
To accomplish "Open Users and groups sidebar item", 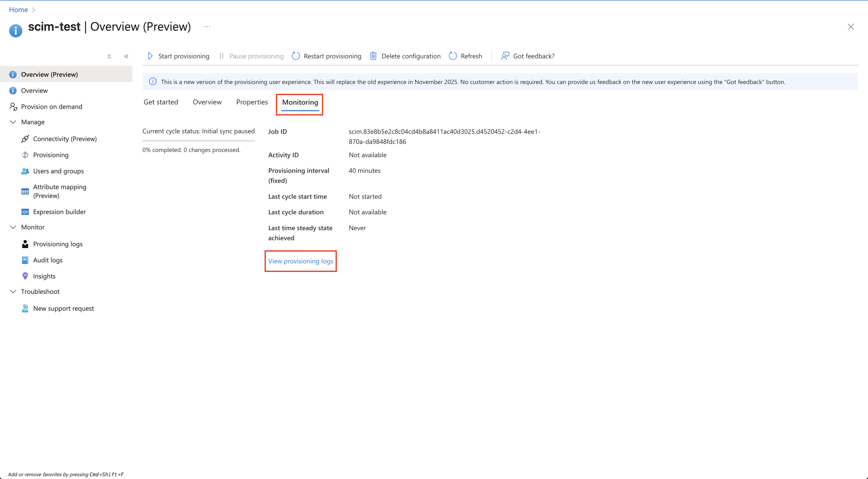I will tap(58, 171).
